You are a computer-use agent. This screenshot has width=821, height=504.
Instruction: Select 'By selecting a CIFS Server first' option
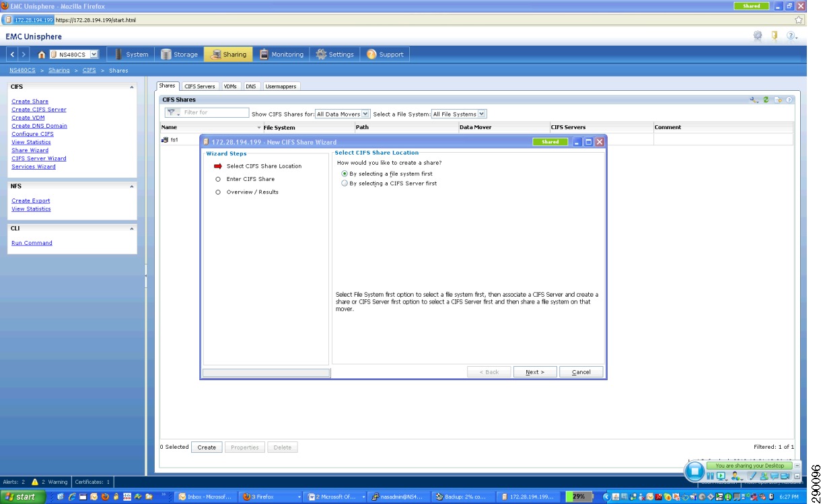345,183
